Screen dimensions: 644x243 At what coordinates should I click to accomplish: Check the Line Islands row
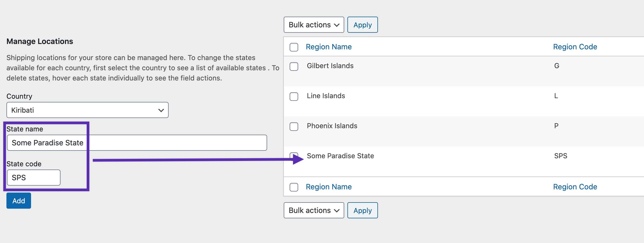pos(294,97)
